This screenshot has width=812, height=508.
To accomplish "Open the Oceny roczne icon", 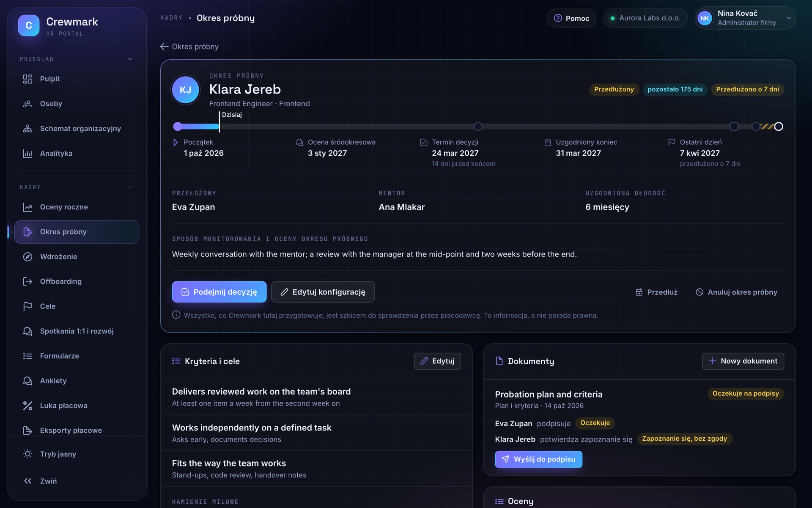I will point(27,207).
